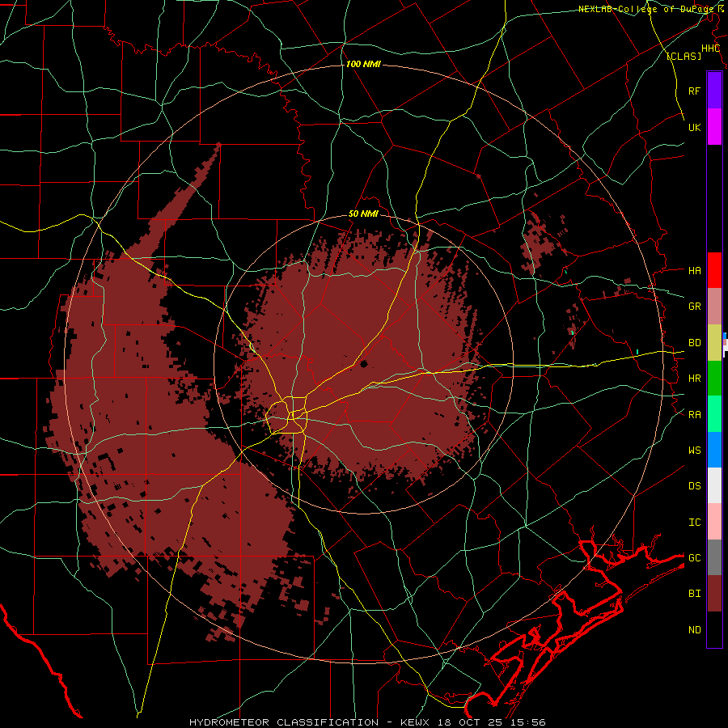Click the WS legend label

[694, 451]
